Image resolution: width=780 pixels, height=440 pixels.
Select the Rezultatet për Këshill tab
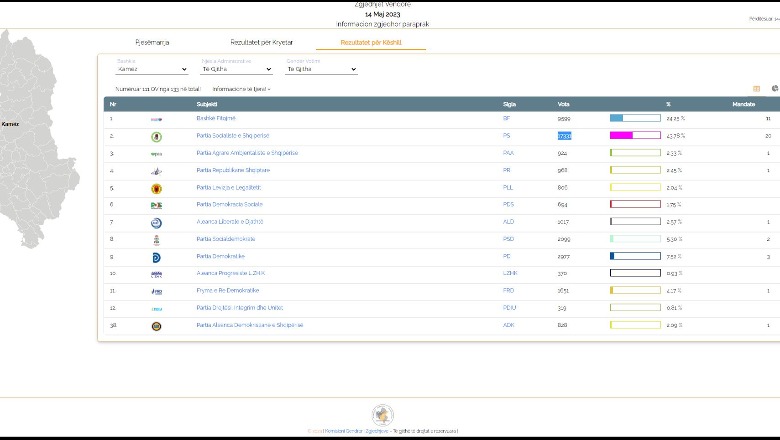coord(370,43)
